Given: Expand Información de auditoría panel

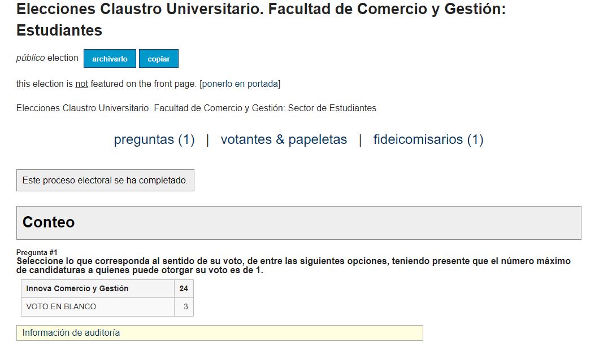Looking at the screenshot, I should [219, 333].
